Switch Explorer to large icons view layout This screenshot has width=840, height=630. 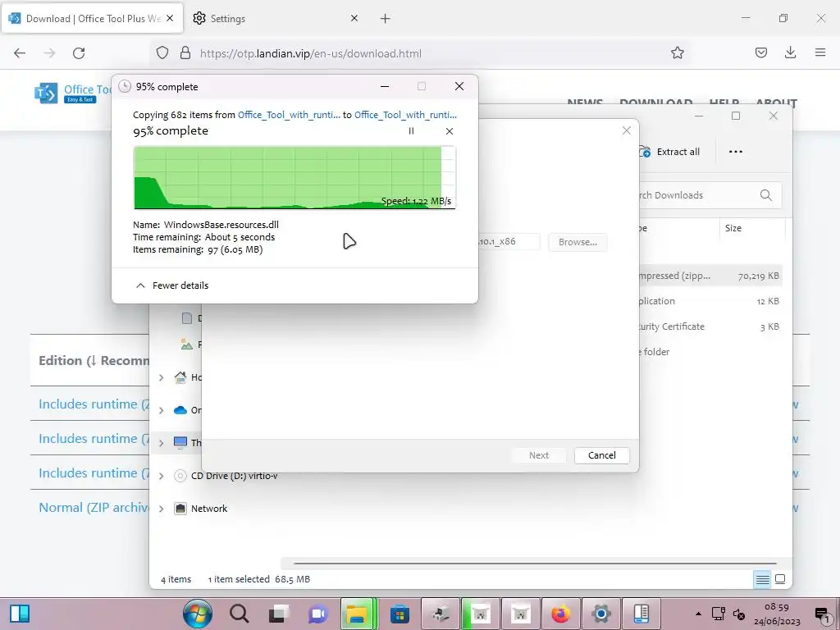(x=780, y=579)
